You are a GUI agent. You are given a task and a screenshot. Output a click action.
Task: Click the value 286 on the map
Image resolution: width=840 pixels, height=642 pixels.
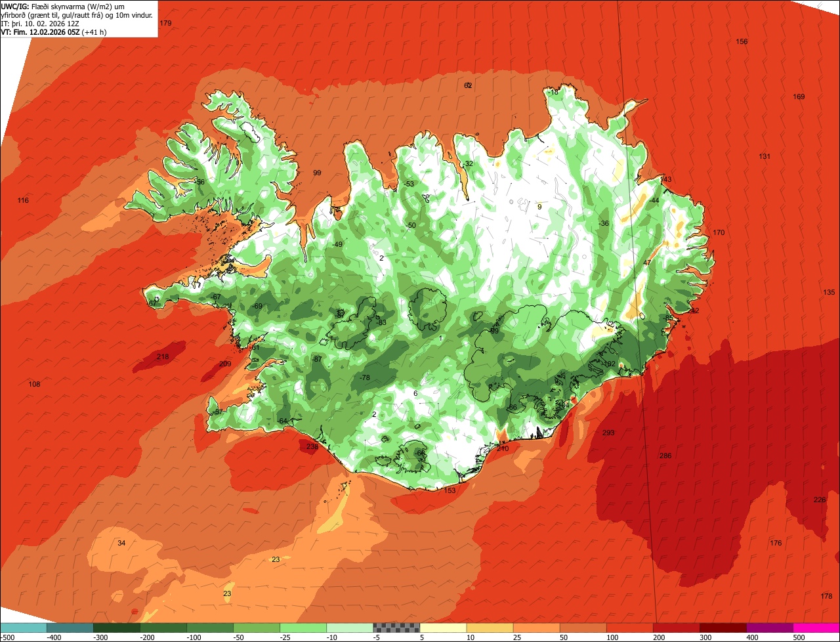[x=665, y=456]
